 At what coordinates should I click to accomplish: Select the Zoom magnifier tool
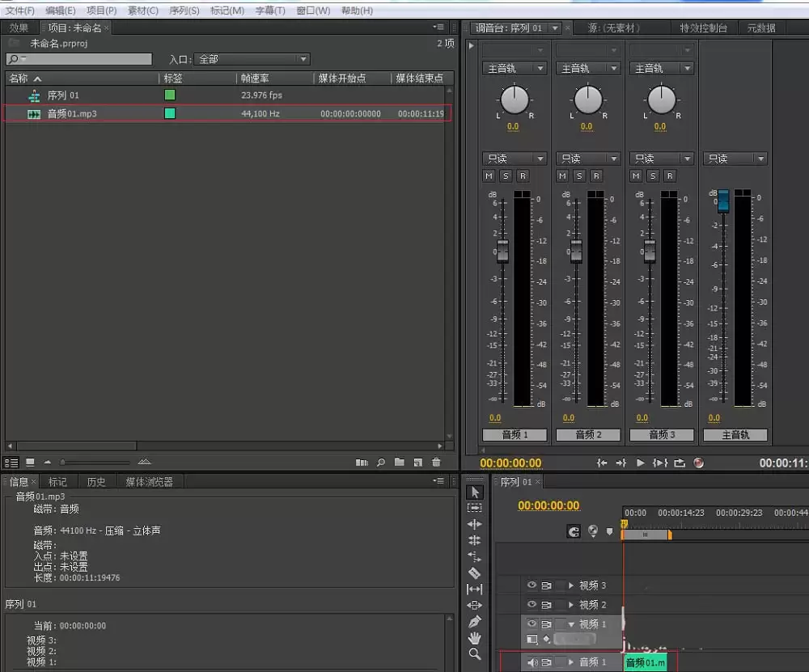coord(475,654)
